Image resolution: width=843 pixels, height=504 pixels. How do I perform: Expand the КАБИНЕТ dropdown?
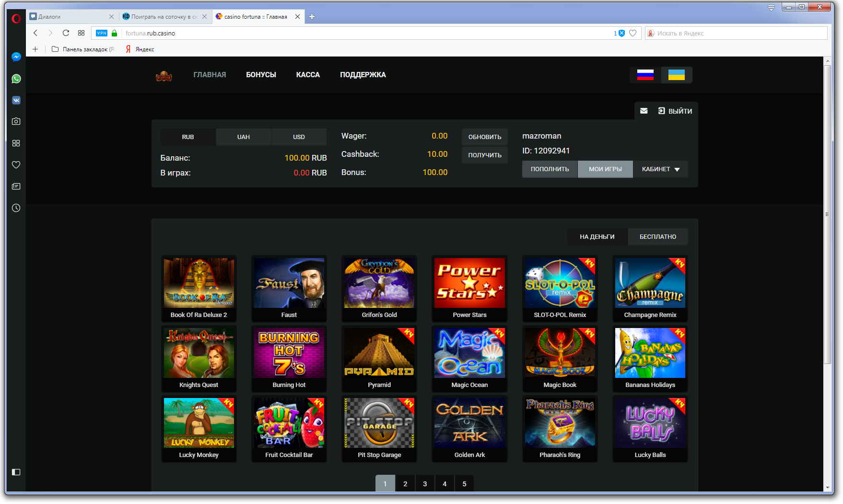click(x=661, y=169)
